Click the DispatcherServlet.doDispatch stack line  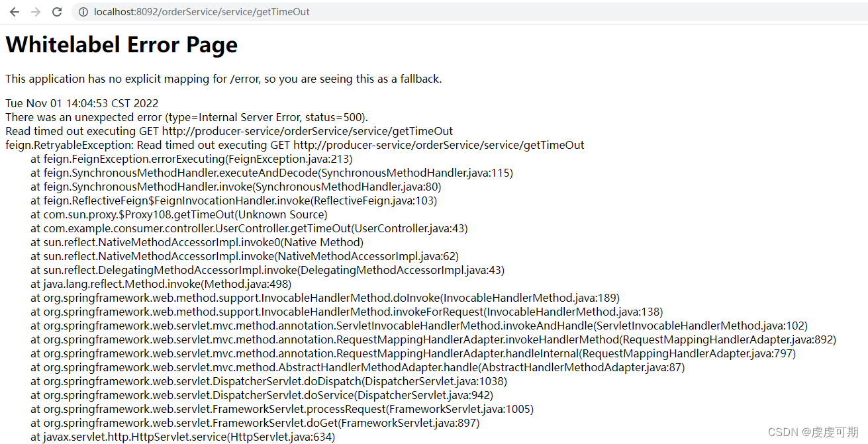[x=269, y=381]
